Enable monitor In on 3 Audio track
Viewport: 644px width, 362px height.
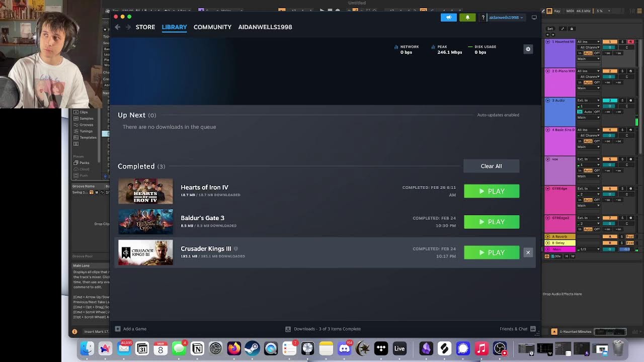[x=580, y=112]
